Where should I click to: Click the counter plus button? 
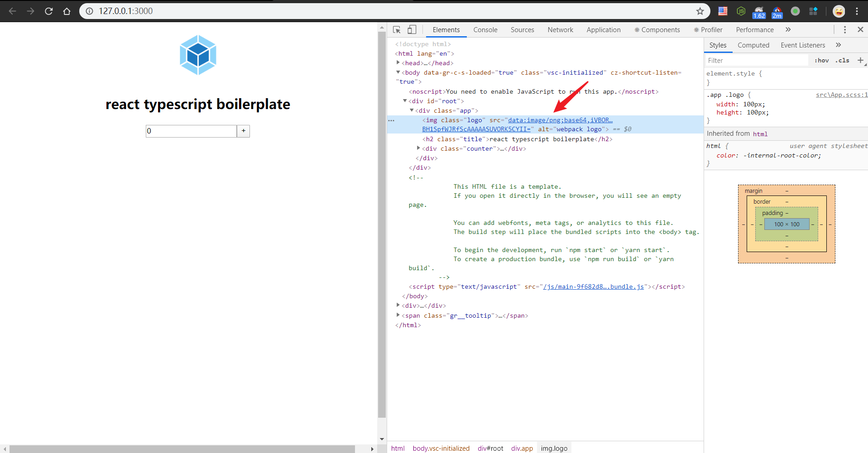pyautogui.click(x=243, y=131)
